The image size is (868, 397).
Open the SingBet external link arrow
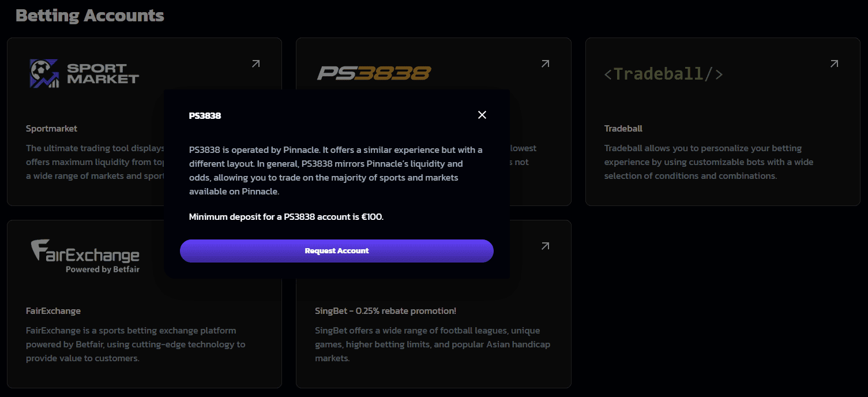click(x=544, y=246)
